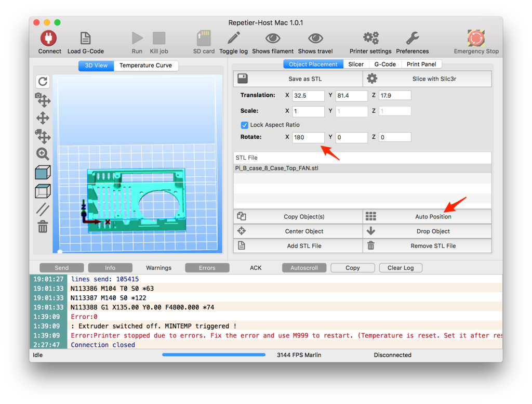
Task: Click the 'Disconnected' status text
Action: point(393,355)
